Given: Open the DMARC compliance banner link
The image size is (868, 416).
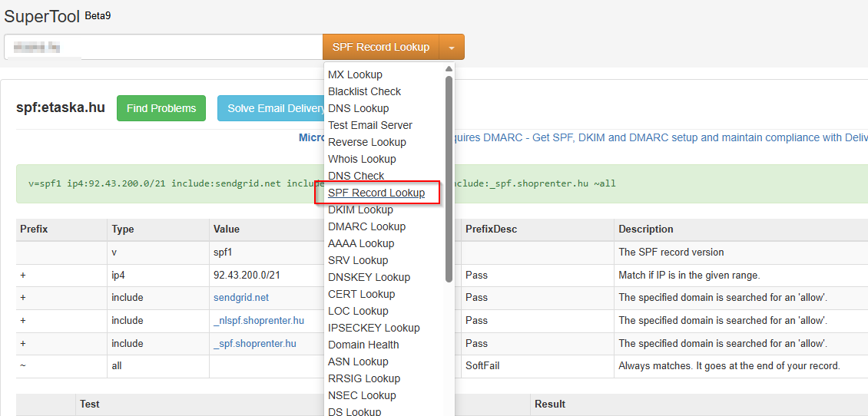Looking at the screenshot, I should click(661, 137).
